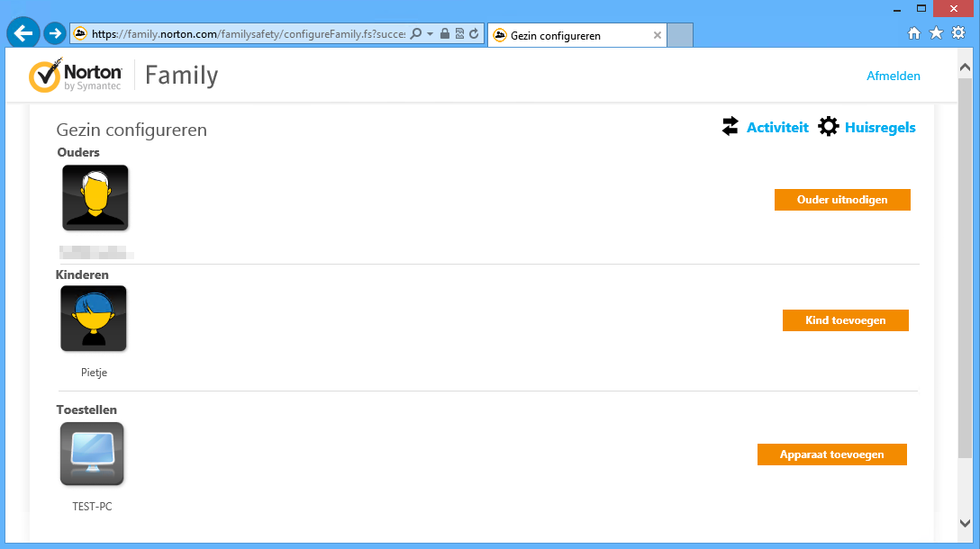980x549 pixels.
Task: Click the Activiteit arrows icon
Action: pyautogui.click(x=730, y=126)
